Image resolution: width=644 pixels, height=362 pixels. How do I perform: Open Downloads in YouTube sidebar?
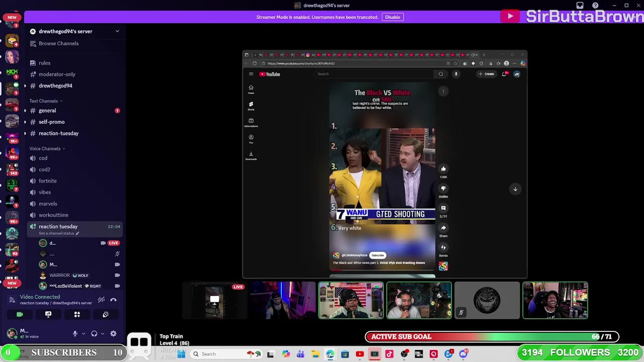[251, 156]
